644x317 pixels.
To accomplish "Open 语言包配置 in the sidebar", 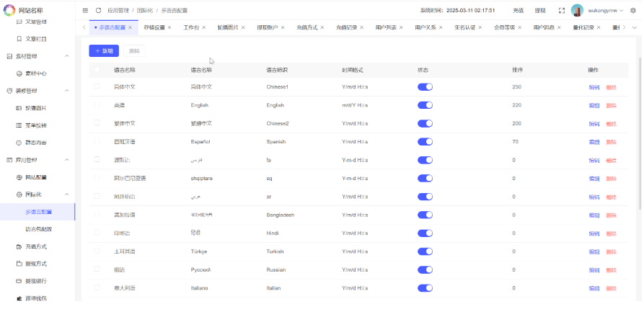I will (39, 229).
